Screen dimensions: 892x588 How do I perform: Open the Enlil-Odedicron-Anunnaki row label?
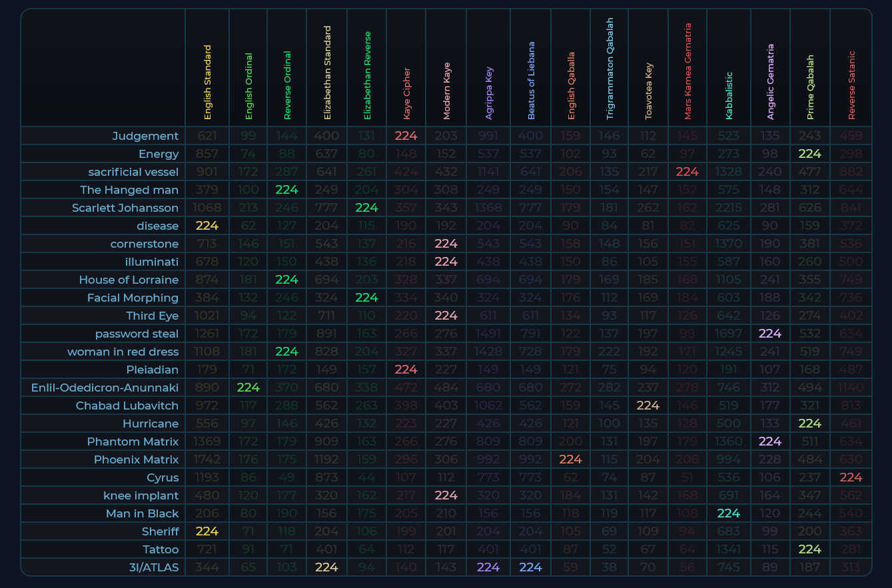(x=105, y=388)
